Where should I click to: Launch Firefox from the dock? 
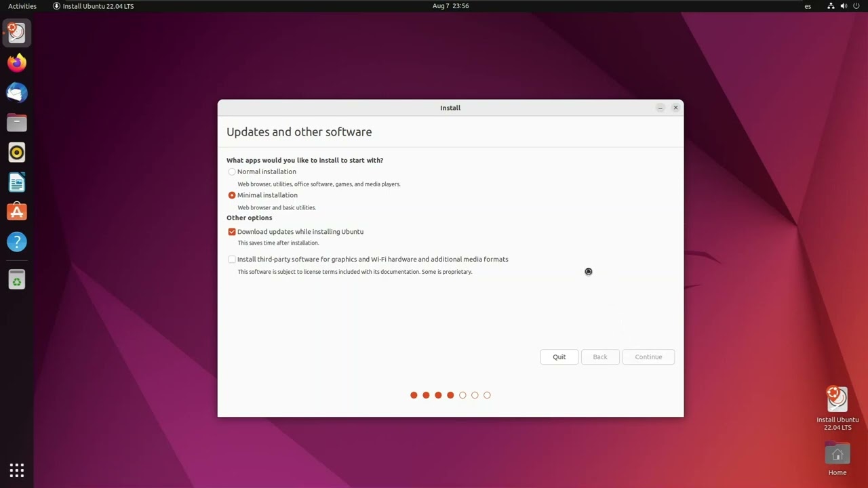coord(17,63)
